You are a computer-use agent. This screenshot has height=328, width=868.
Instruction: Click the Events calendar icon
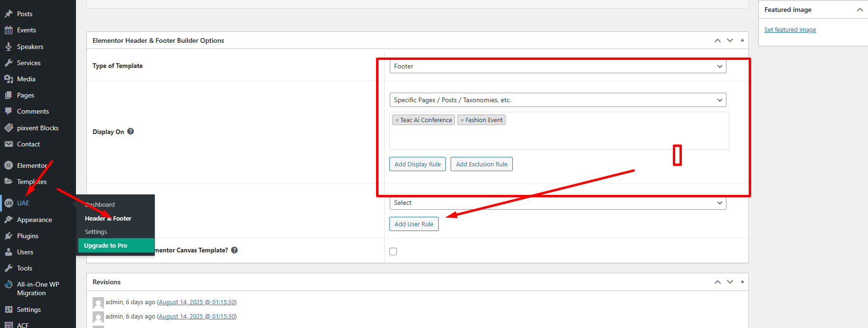pos(9,30)
